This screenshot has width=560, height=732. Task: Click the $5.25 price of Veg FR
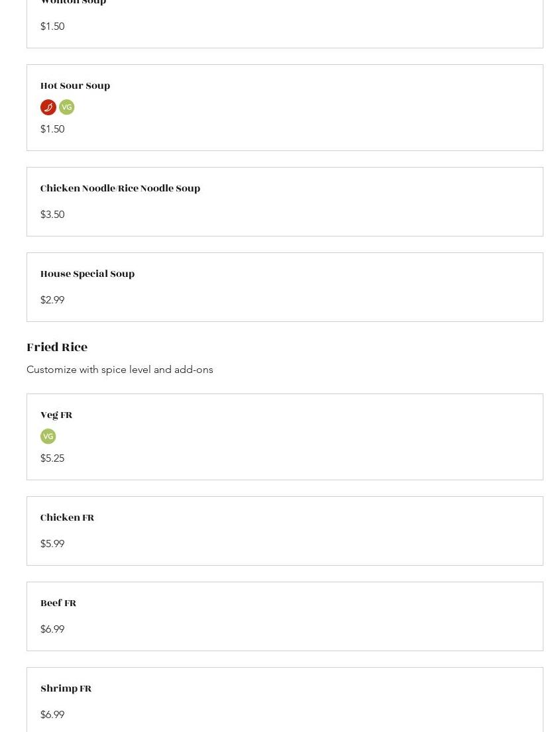pyautogui.click(x=52, y=458)
